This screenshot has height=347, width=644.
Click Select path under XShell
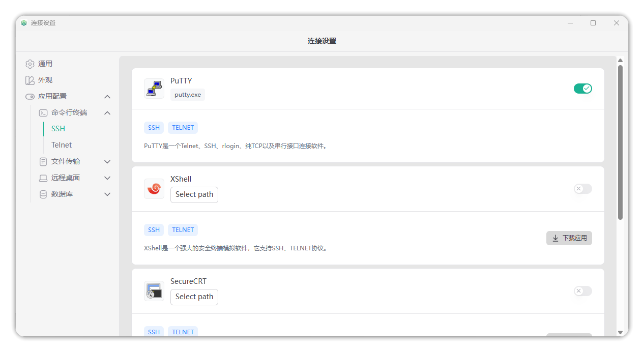pyautogui.click(x=194, y=195)
